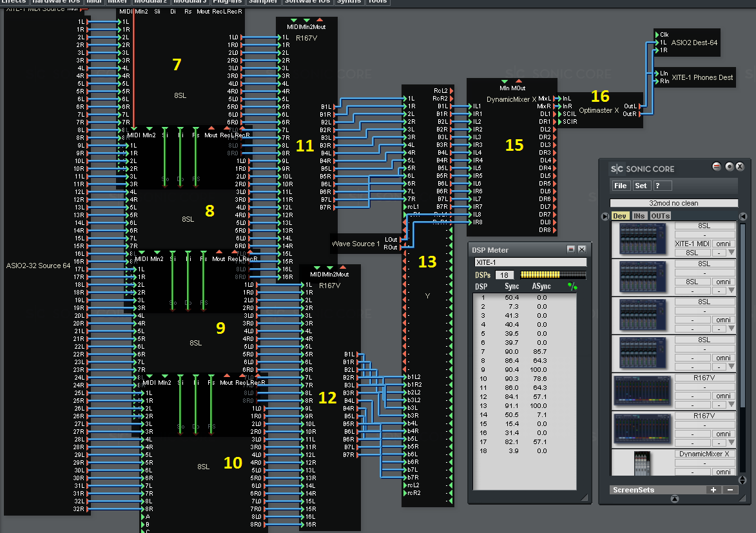The image size is (756, 533).
Task: Minimize the DSP Meter window
Action: click(x=571, y=249)
